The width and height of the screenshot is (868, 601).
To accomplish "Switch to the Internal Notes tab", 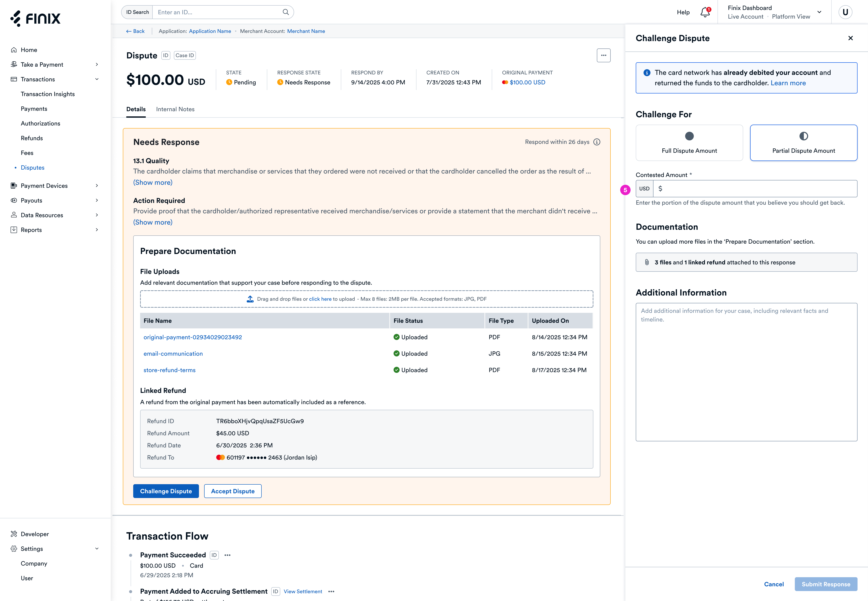I will coord(175,109).
